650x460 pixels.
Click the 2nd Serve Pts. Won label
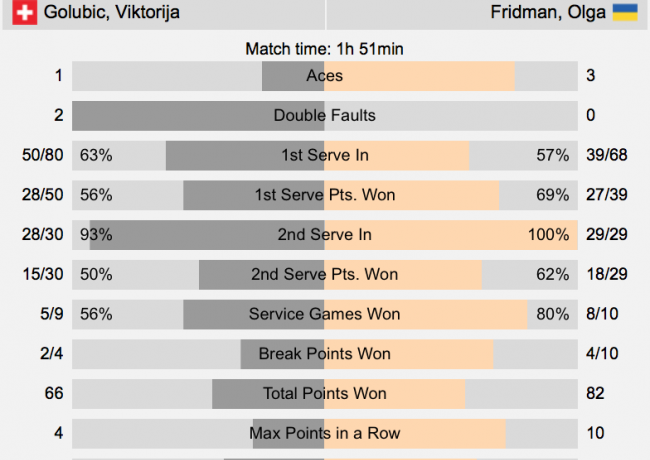(325, 274)
